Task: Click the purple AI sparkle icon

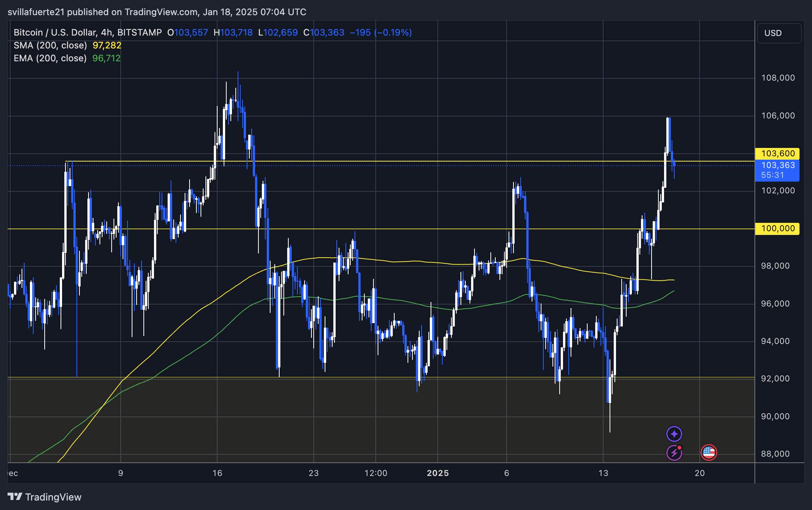Action: (674, 434)
